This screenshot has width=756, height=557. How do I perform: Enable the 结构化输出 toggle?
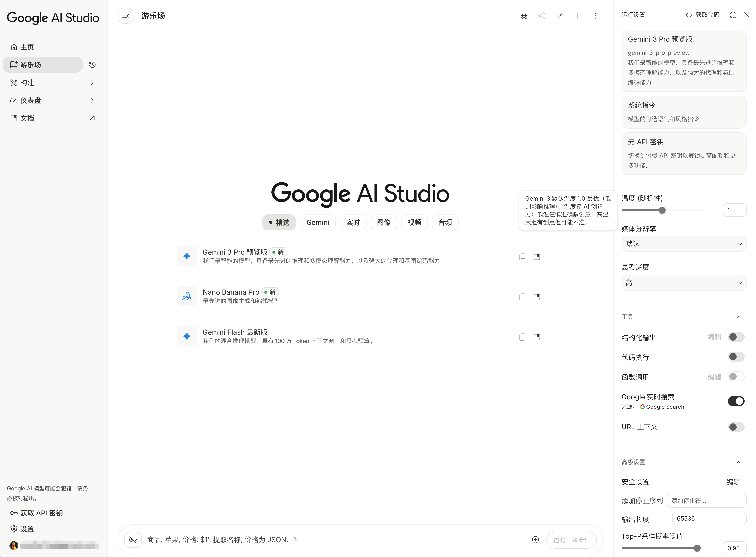[x=736, y=337]
